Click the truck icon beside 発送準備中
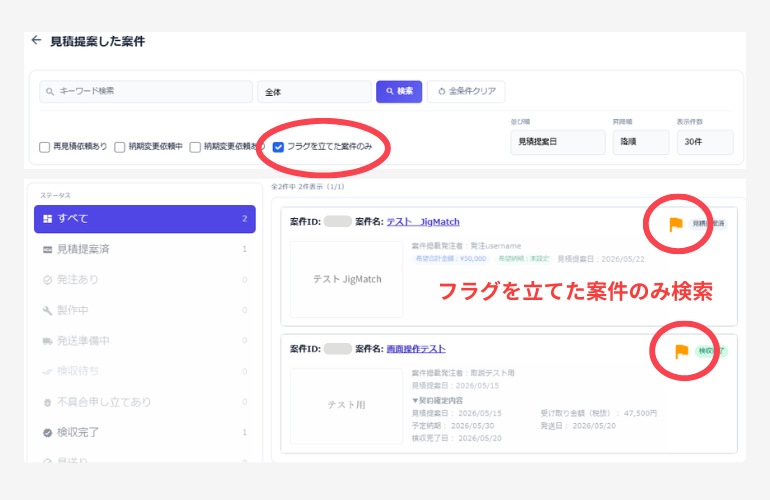 [x=48, y=341]
